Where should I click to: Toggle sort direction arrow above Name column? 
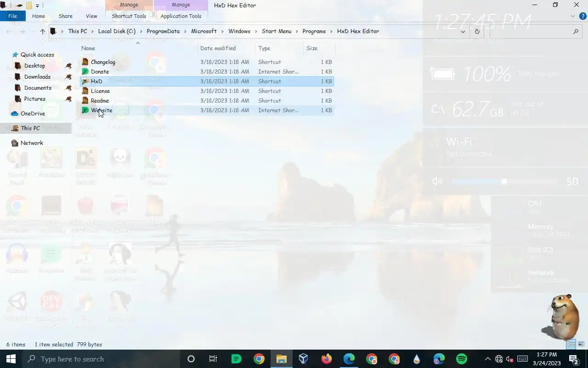click(138, 43)
